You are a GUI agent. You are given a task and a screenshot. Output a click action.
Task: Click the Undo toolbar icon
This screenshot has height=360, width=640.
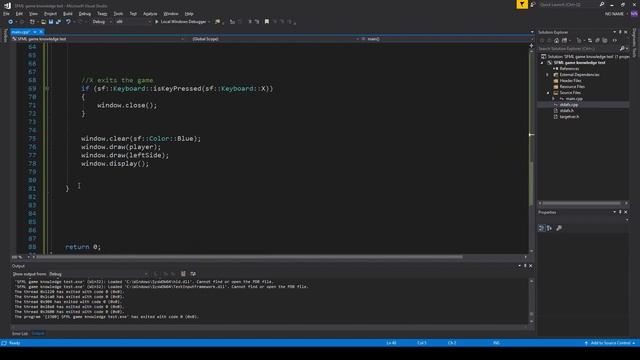(x=68, y=22)
